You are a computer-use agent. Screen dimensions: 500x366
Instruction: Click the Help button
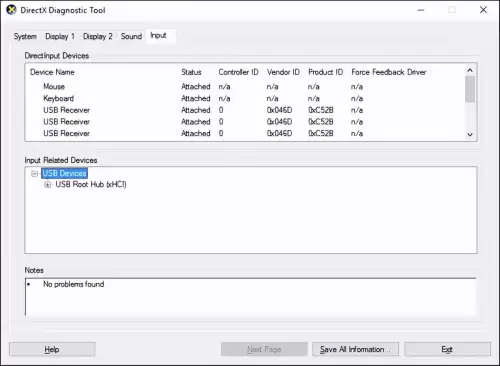click(x=52, y=349)
